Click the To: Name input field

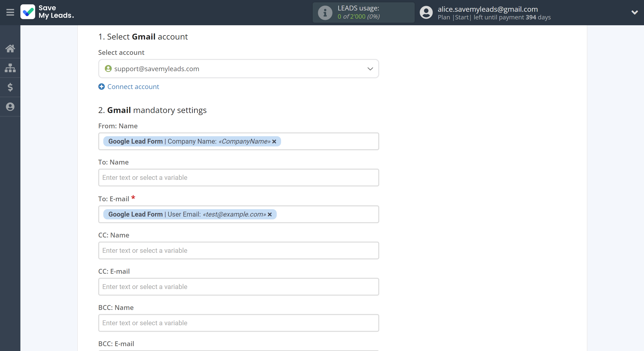238,178
